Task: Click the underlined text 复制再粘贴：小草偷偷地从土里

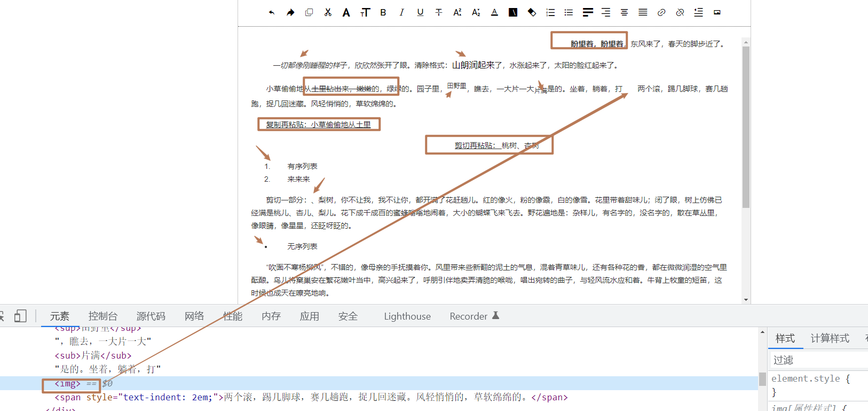Action: [319, 125]
